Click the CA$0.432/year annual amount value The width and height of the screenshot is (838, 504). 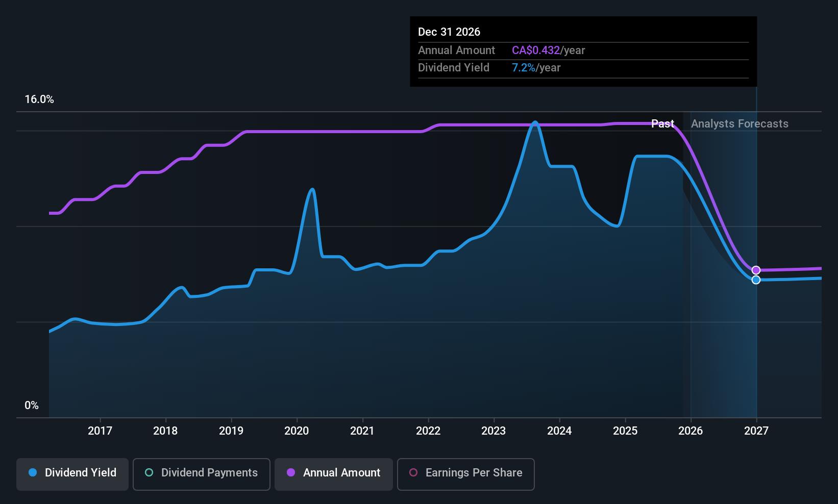click(x=536, y=50)
